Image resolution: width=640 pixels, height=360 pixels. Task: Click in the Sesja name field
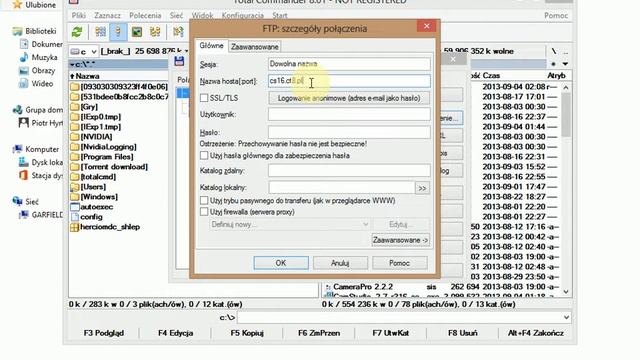point(349,64)
